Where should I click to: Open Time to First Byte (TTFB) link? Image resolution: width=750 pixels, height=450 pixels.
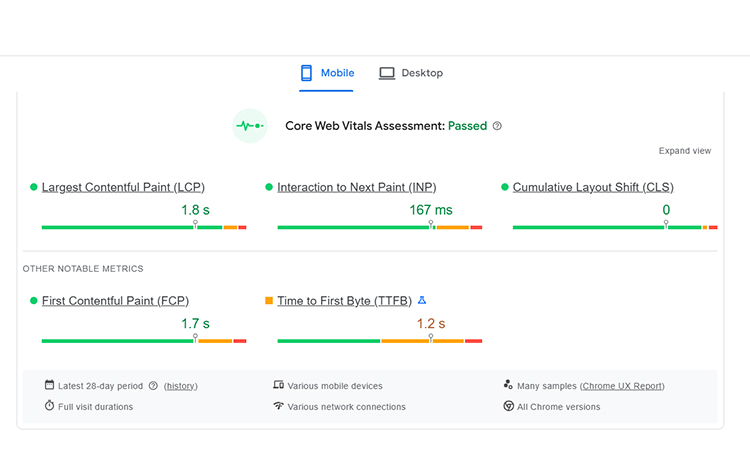[x=344, y=300]
